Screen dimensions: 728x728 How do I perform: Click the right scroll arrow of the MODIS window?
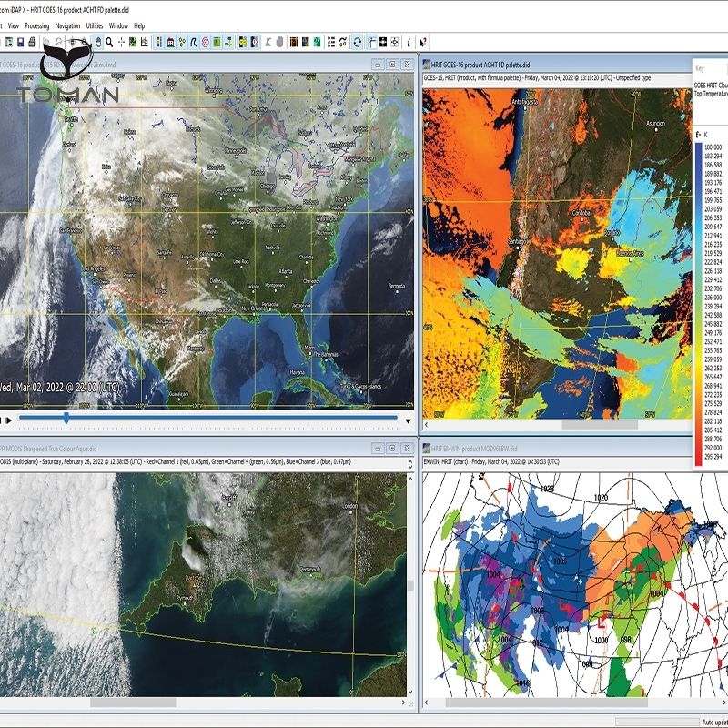[x=402, y=703]
